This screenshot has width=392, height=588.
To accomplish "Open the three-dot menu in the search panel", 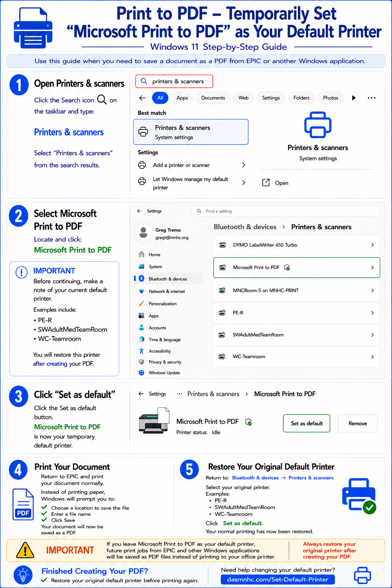I will tap(371, 98).
